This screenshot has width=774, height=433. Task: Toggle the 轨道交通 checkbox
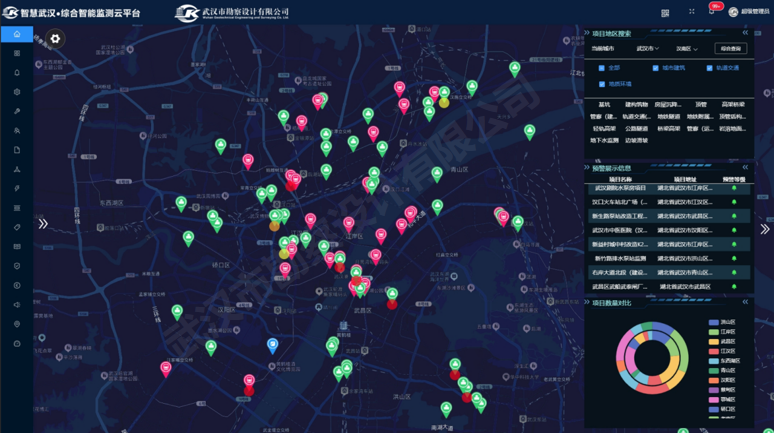[x=709, y=68]
